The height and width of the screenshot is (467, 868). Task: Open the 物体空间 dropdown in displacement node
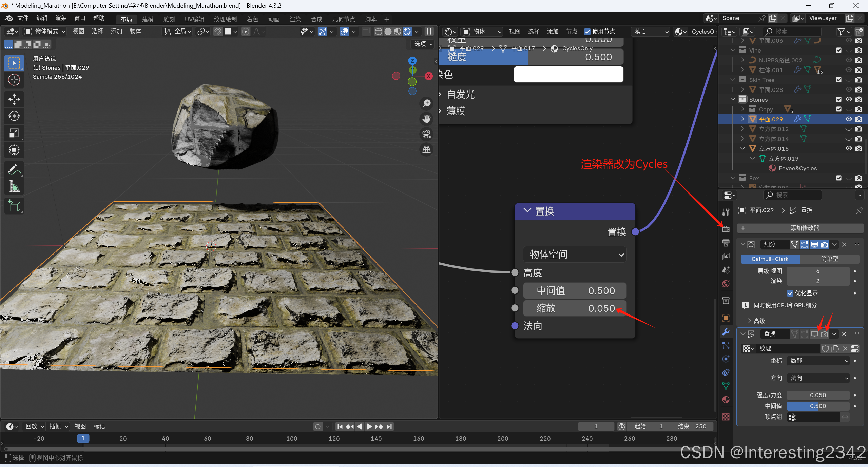pos(575,255)
